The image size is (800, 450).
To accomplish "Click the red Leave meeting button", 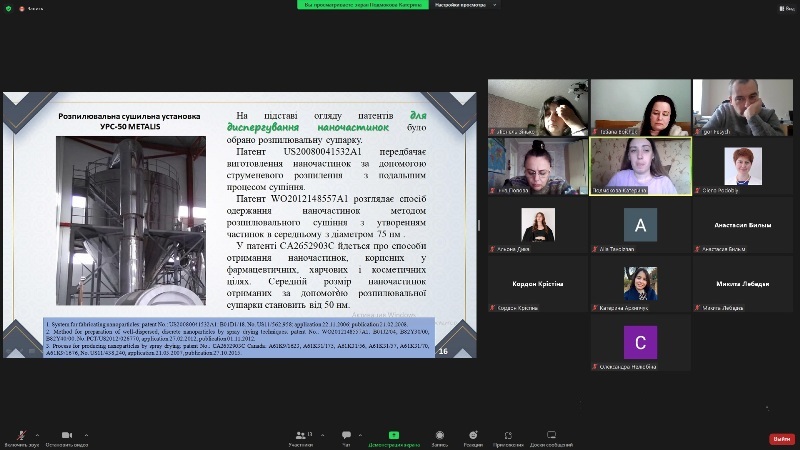I will (782, 439).
